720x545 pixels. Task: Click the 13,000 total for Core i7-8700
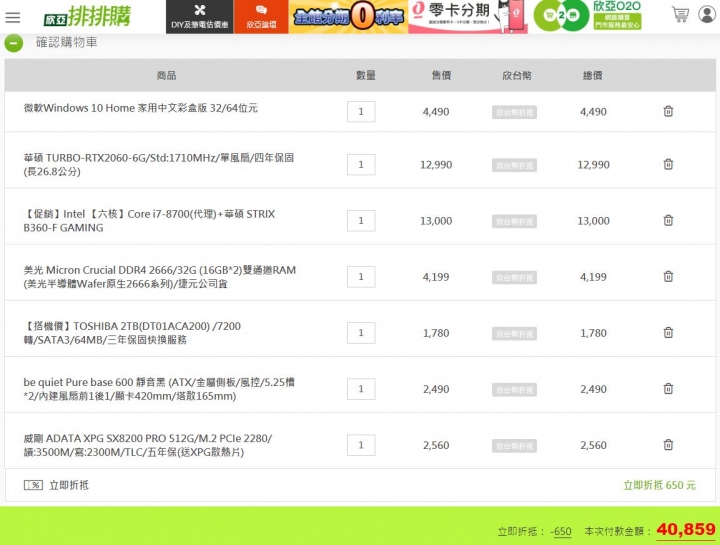tap(593, 221)
